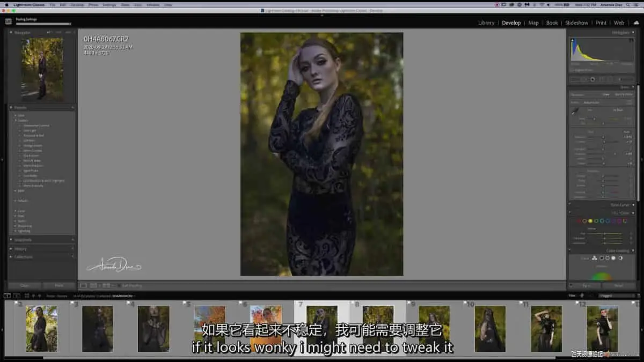
Task: Click the Loupe view icon below the photo
Action: [83, 285]
